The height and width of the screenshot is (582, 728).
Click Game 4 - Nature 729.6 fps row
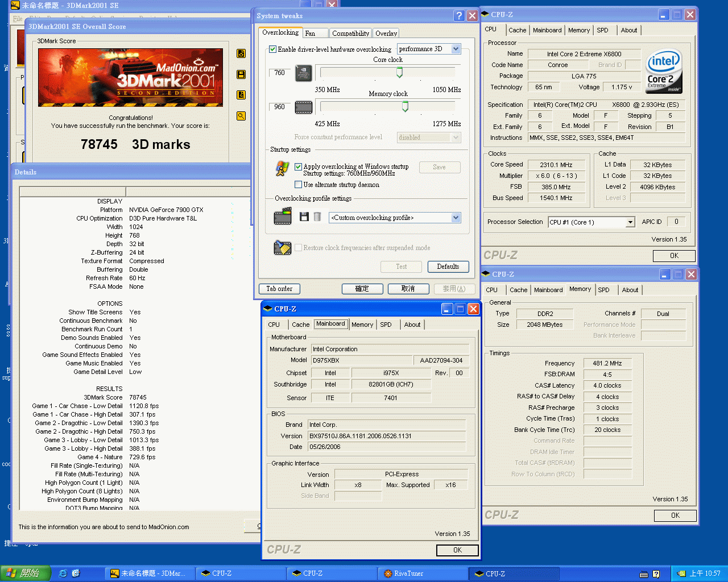pos(117,457)
